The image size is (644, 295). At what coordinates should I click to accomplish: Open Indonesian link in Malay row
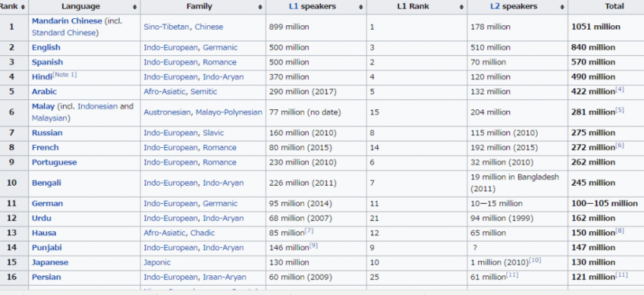coord(98,106)
